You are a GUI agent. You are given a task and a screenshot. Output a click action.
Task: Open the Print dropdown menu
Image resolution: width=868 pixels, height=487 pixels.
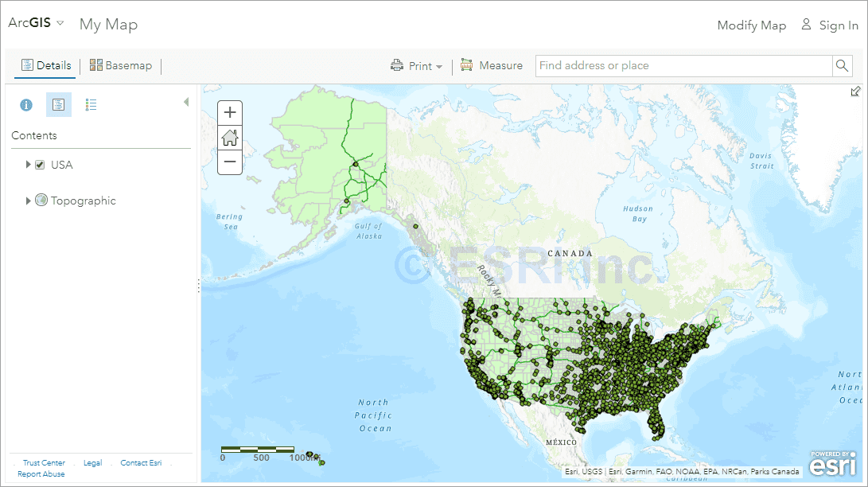coord(416,65)
